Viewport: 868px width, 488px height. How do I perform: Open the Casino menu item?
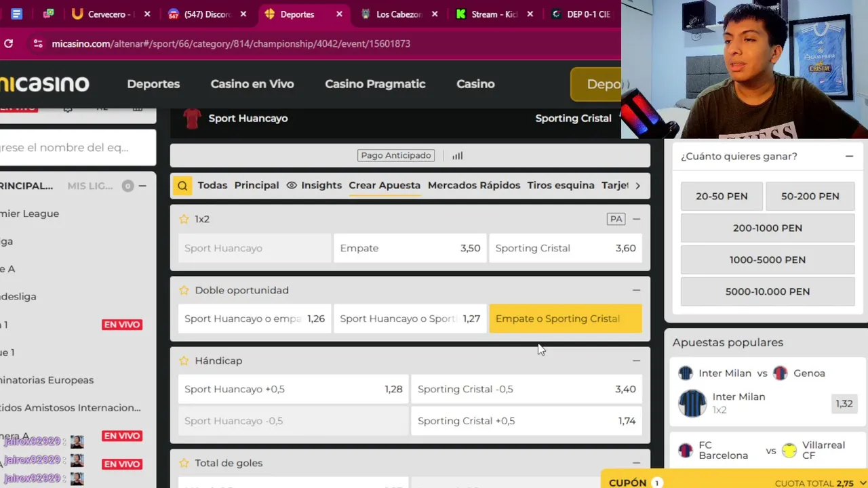click(475, 84)
